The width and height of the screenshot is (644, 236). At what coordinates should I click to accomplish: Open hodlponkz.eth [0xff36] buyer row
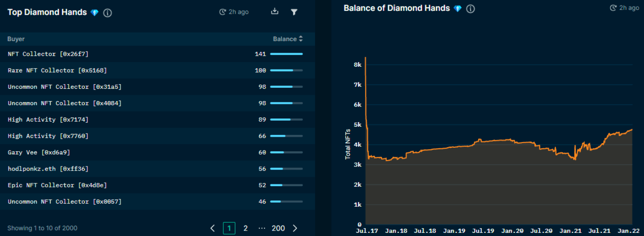pyautogui.click(x=48, y=169)
